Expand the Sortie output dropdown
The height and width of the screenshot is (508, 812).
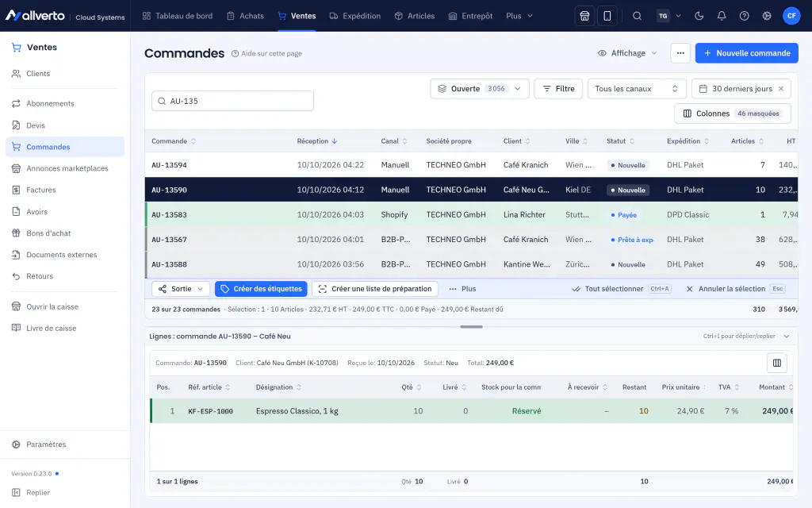pyautogui.click(x=181, y=289)
